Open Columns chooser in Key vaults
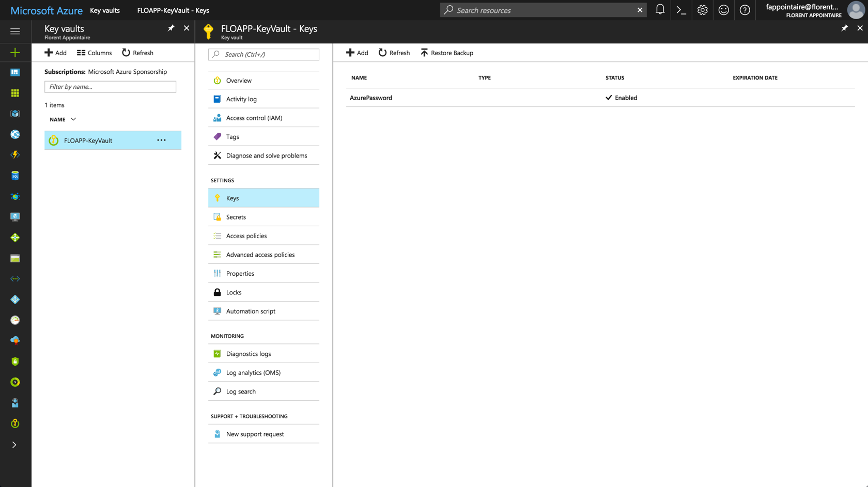This screenshot has height=487, width=868. (x=95, y=53)
